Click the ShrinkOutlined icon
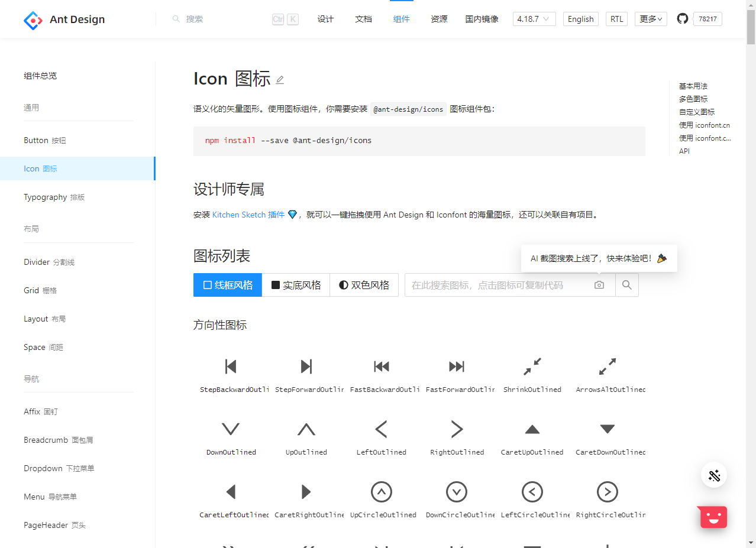 531,367
